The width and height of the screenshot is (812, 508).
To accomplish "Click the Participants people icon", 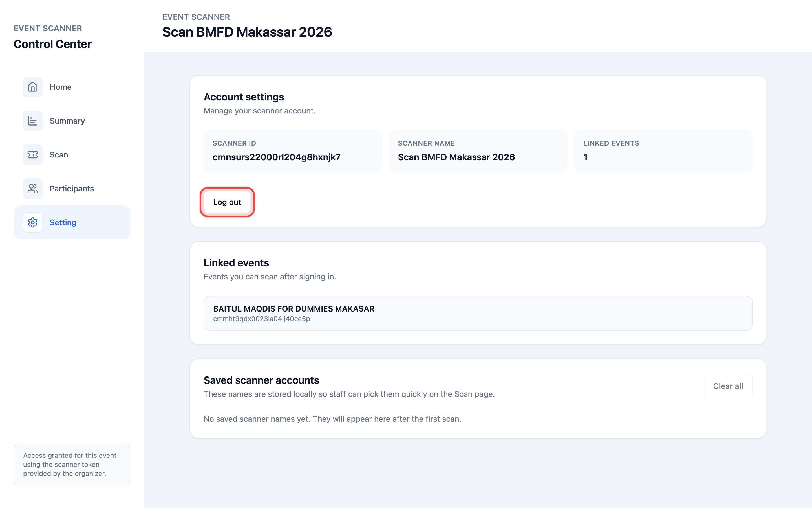I will 32,189.
